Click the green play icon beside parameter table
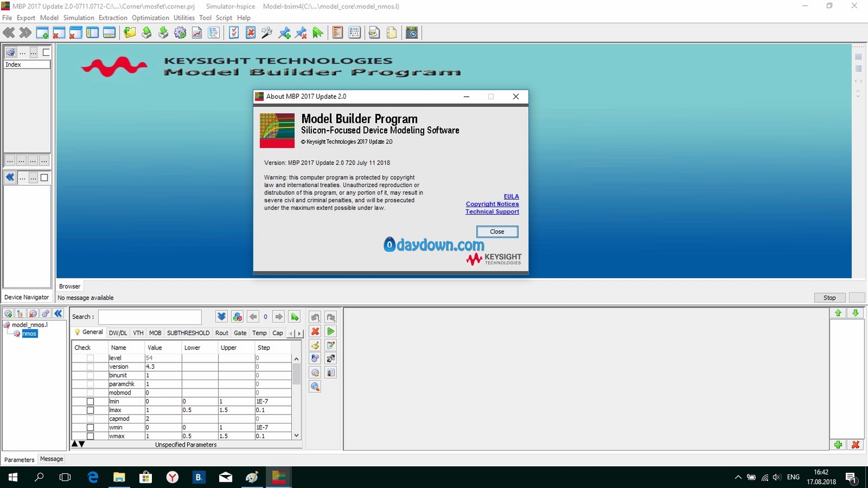This screenshot has width=868, height=488. click(331, 331)
